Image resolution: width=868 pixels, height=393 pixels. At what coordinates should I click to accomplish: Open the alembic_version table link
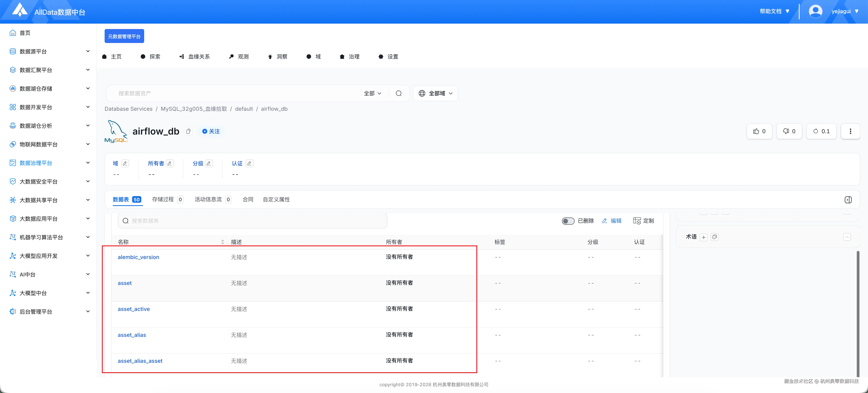[139, 257]
